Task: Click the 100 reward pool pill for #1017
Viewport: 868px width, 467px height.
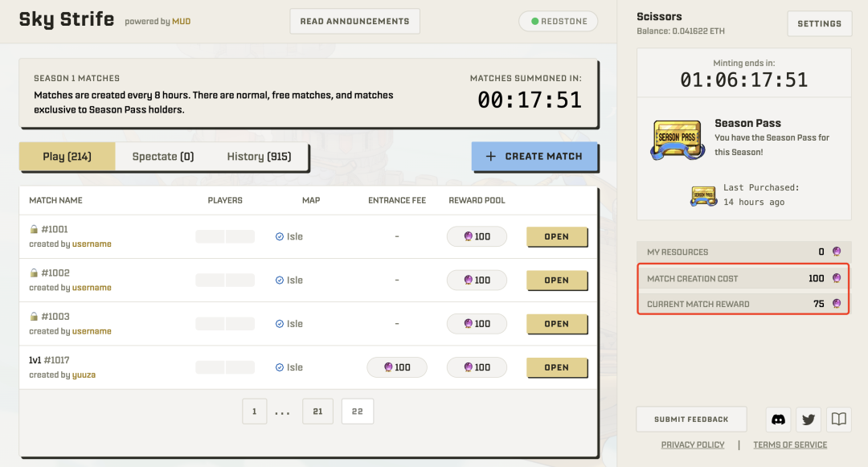Action: pos(477,367)
